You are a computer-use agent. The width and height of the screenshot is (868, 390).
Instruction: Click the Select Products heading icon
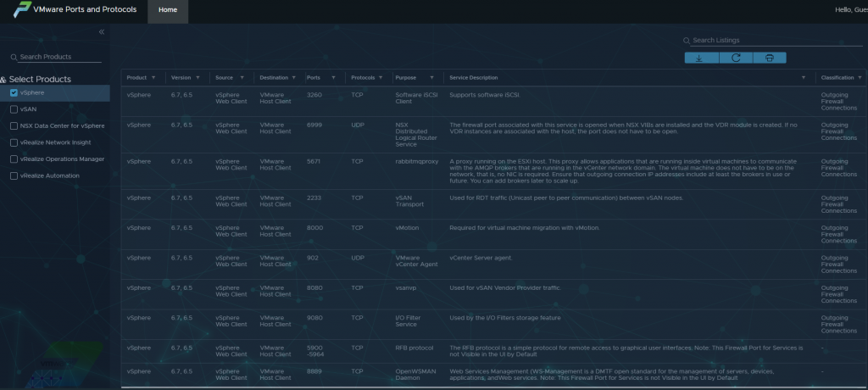pos(3,80)
